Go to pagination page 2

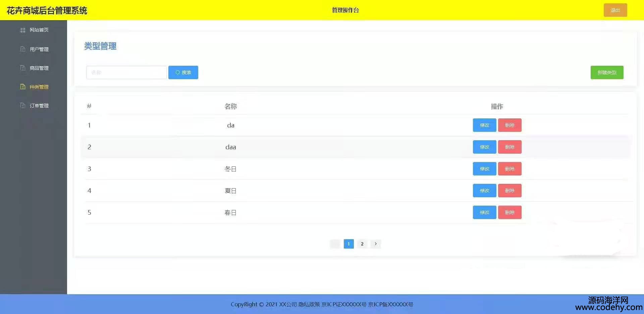(x=362, y=244)
